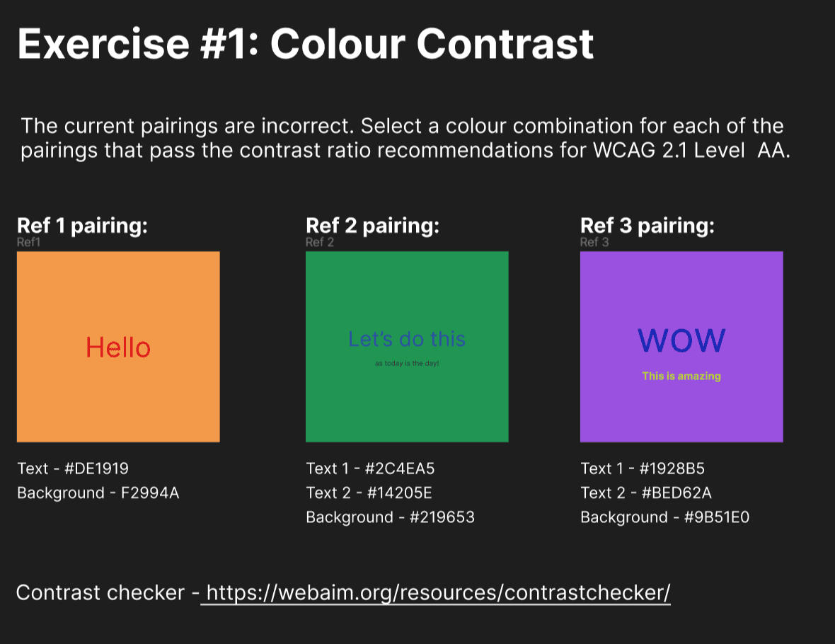The height and width of the screenshot is (644, 835).
Task: Select the "Ref 1 pairing:" heading
Action: (x=82, y=226)
